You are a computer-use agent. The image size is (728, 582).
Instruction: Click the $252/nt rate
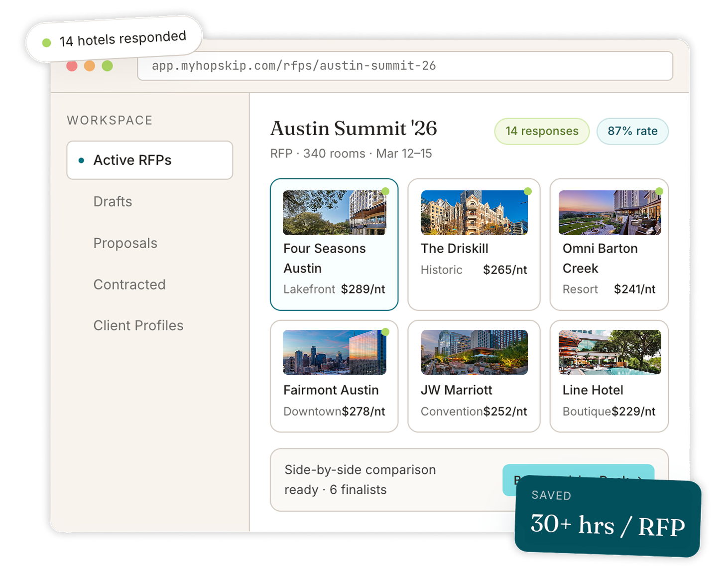coord(505,411)
